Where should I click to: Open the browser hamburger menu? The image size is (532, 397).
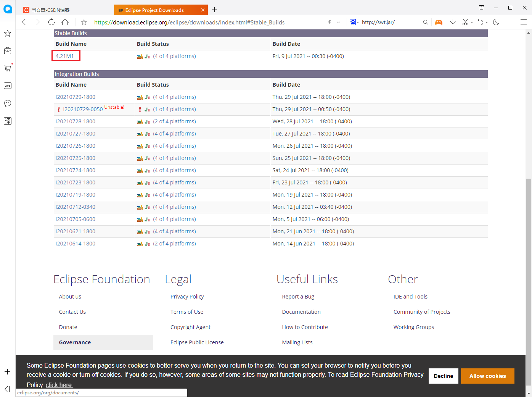[x=524, y=22]
